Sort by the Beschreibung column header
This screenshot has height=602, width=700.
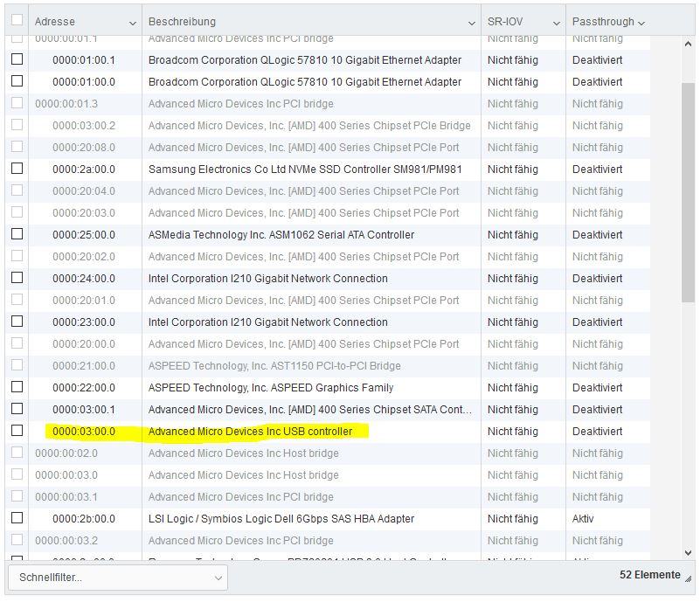[x=182, y=22]
